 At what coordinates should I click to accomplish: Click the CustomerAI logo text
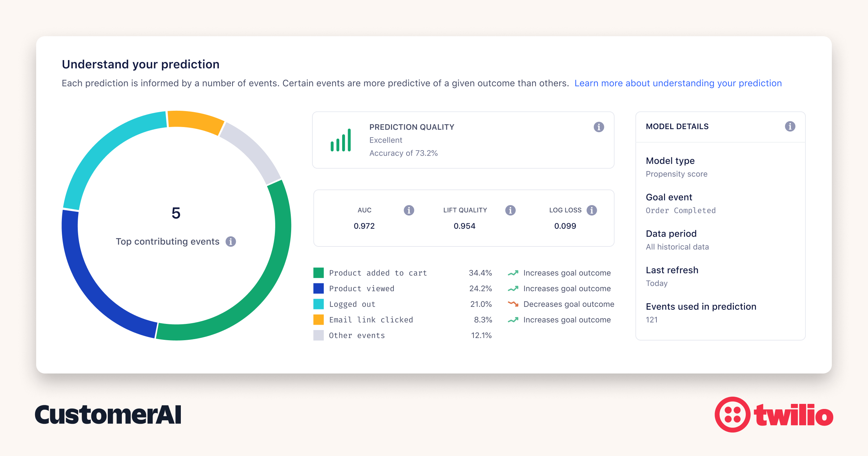point(108,415)
